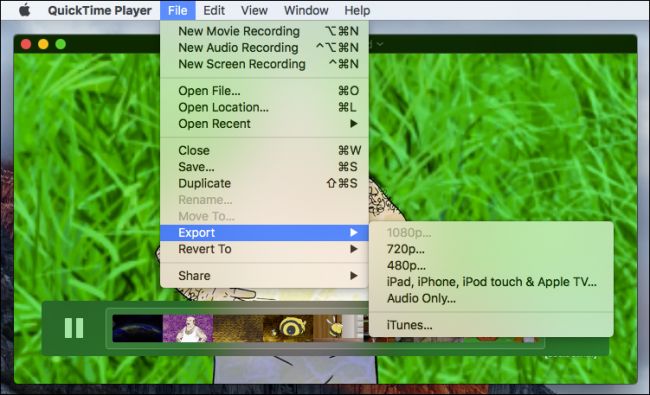Open the Help menu
This screenshot has width=650, height=395.
point(357,10)
